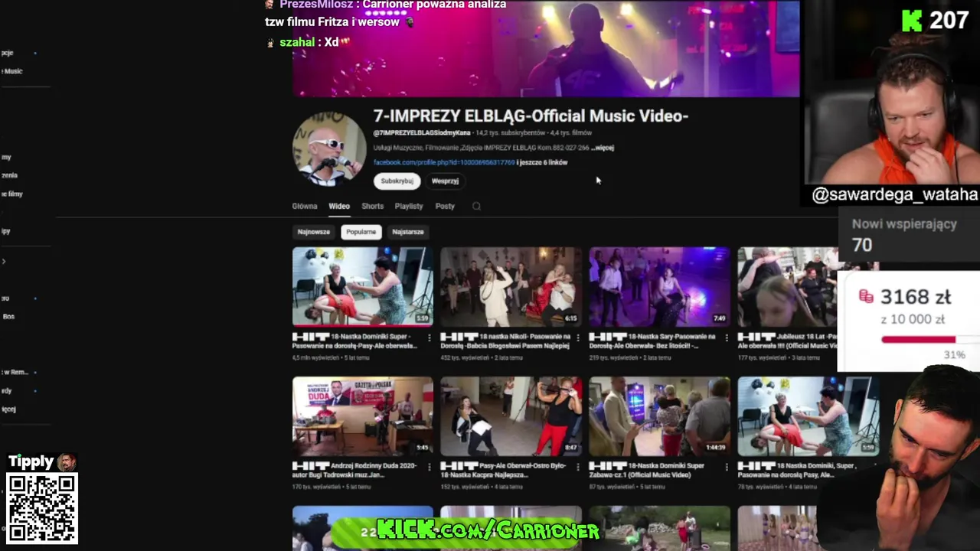Open the Jubileusz 18 Lat video thumbnail
This screenshot has height=551, width=980.
pos(786,286)
